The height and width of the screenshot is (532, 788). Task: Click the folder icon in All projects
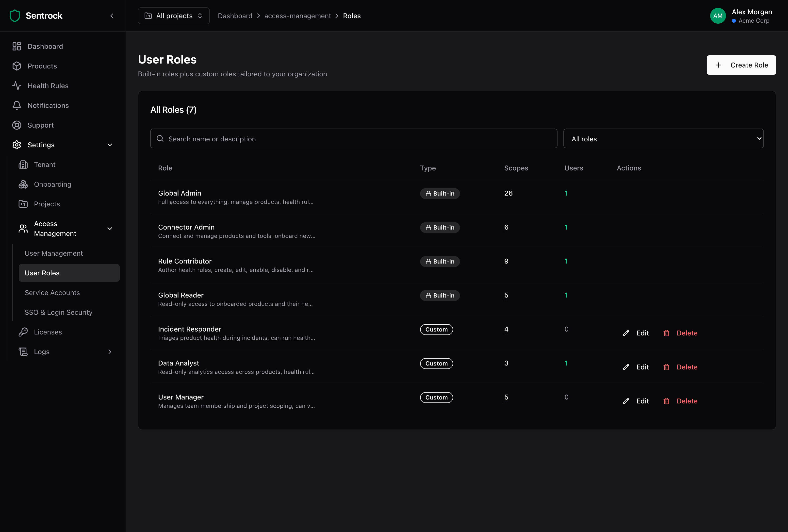148,16
